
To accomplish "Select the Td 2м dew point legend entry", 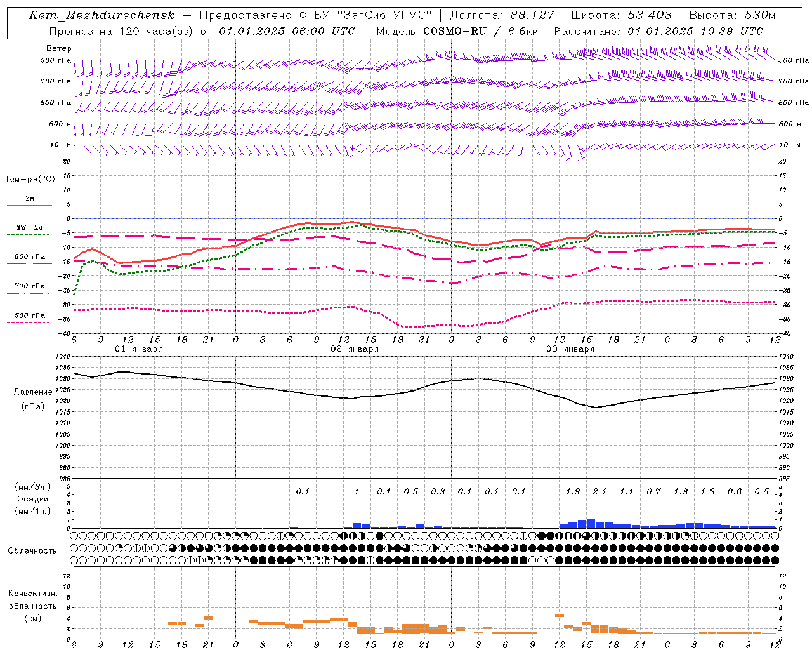I will tap(29, 227).
